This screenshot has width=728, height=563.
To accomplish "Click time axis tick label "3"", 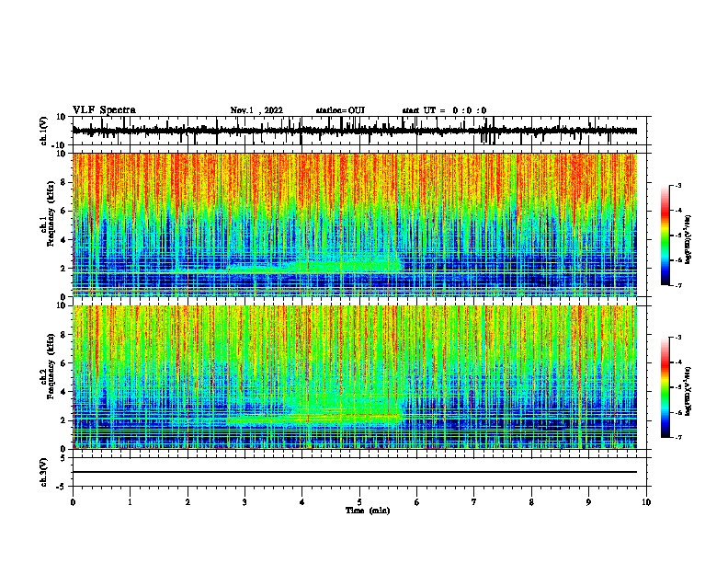I will pyautogui.click(x=245, y=502).
